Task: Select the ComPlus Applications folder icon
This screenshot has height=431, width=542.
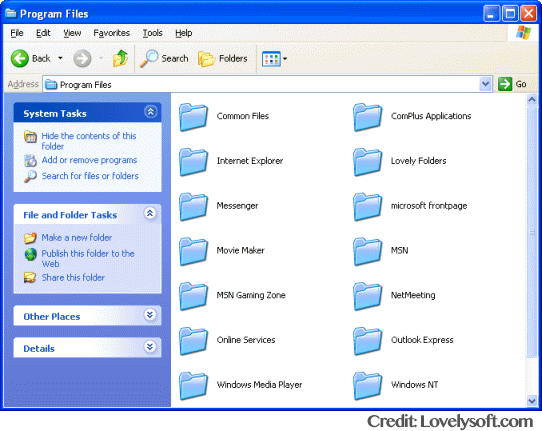Action: 368,117
